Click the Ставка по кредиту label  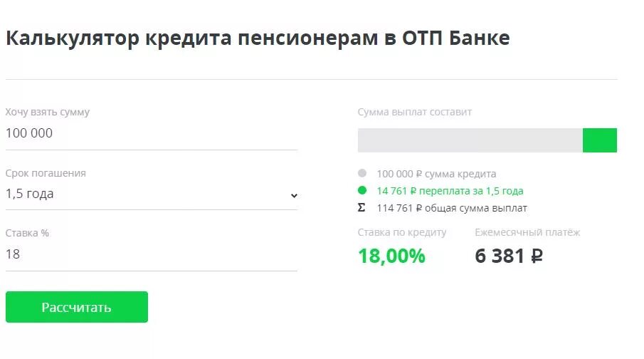pyautogui.click(x=402, y=232)
